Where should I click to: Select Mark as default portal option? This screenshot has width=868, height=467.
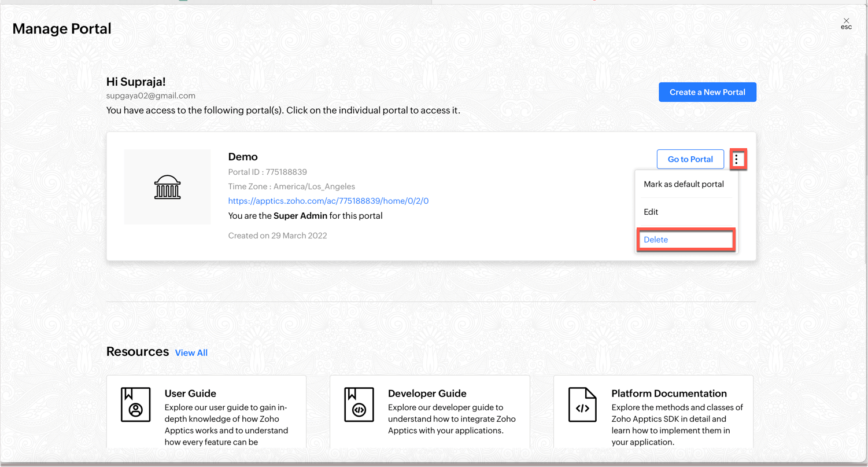(684, 184)
